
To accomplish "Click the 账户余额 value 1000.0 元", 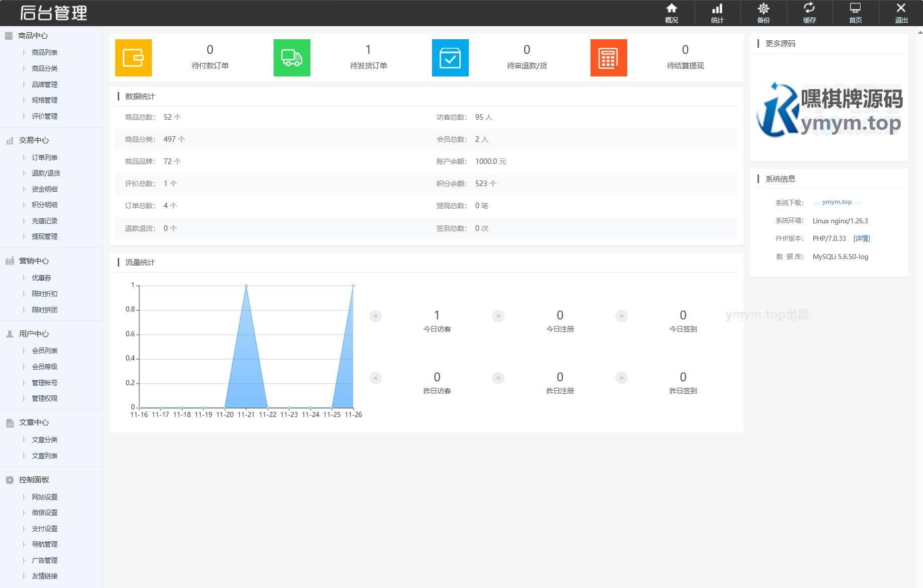I will [490, 161].
